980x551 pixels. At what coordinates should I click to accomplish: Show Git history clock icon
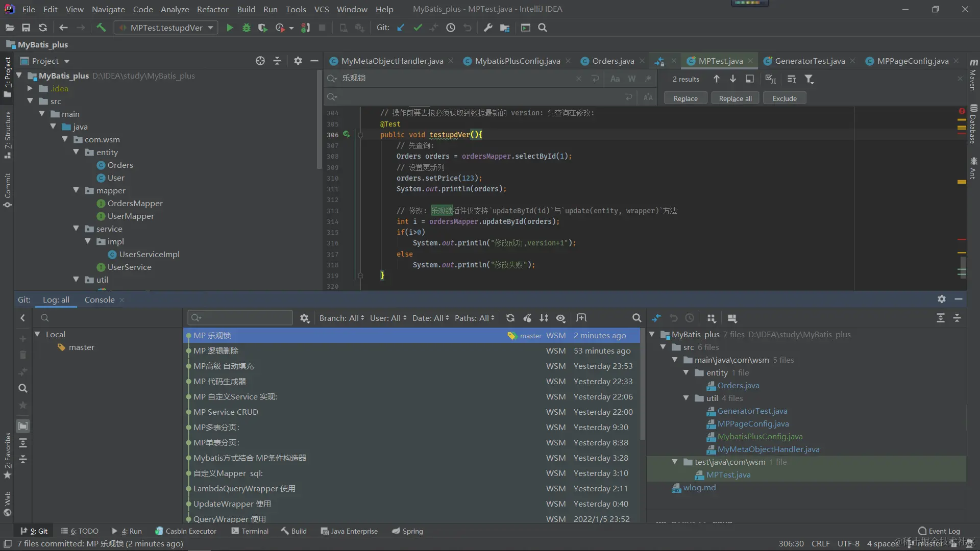[451, 28]
